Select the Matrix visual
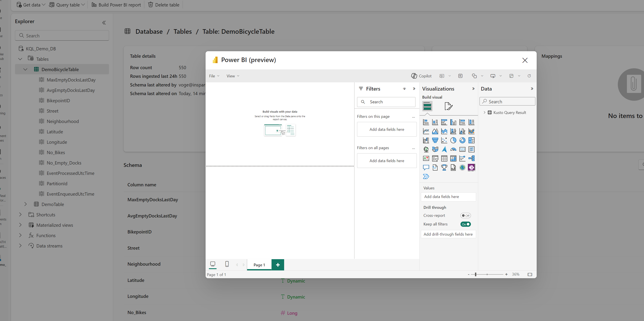The width and height of the screenshot is (644, 321). click(x=453, y=158)
